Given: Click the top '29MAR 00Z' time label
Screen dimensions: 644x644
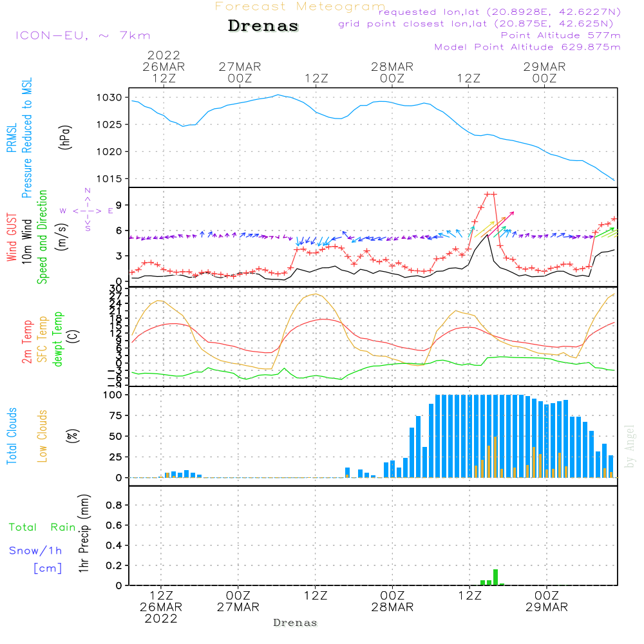Looking at the screenshot, I should coord(545,72).
